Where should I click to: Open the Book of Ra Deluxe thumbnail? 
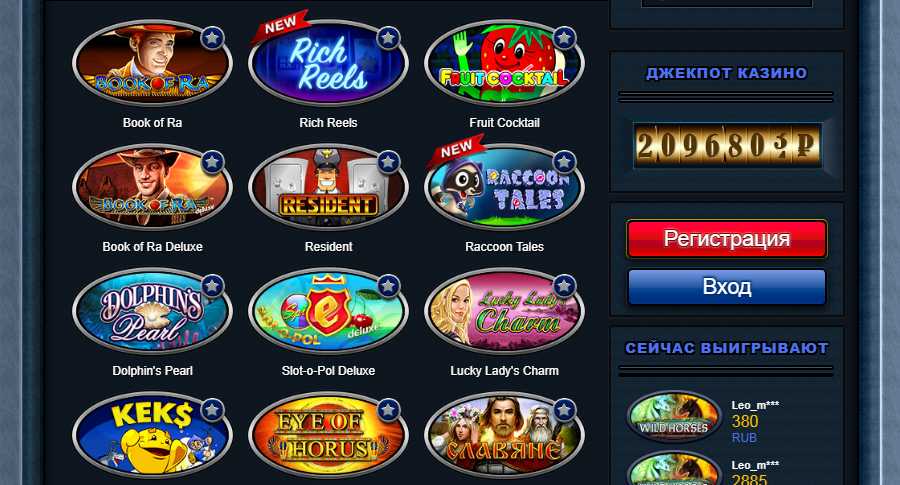pyautogui.click(x=152, y=187)
